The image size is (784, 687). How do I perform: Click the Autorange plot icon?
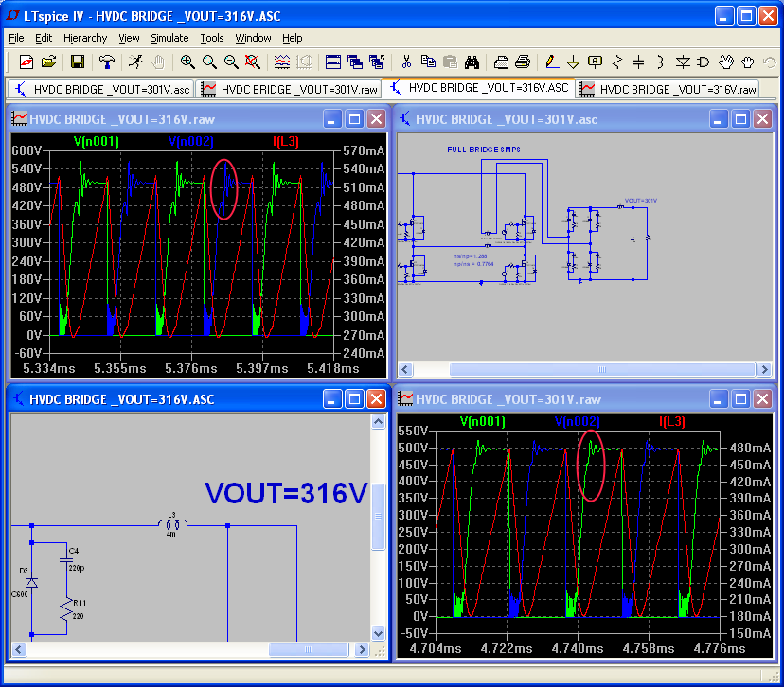[x=282, y=62]
